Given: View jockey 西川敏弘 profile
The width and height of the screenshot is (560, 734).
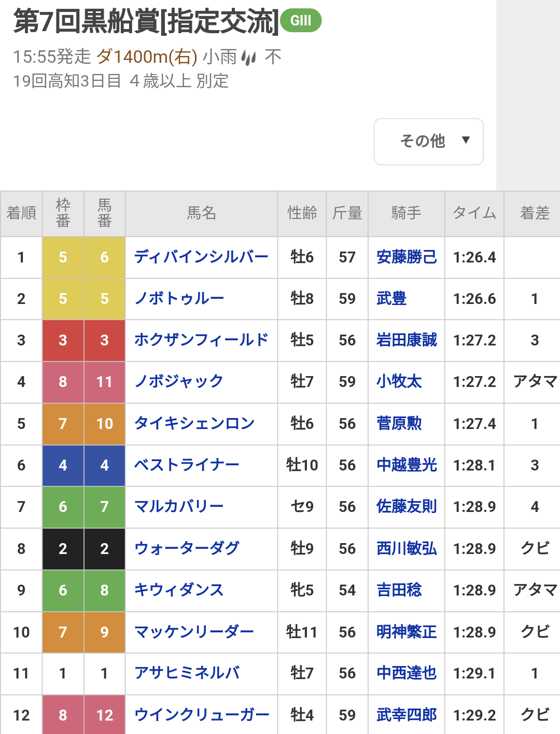Looking at the screenshot, I should 407,549.
